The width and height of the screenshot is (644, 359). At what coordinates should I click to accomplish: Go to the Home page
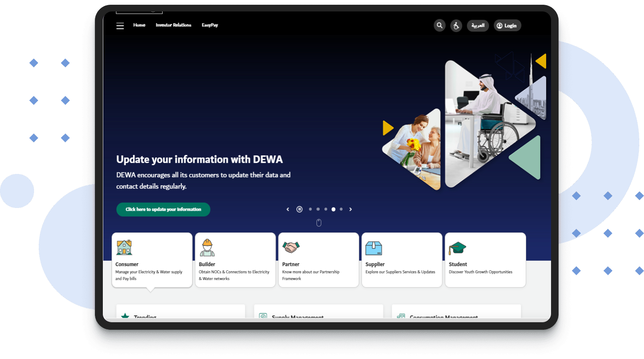[139, 25]
